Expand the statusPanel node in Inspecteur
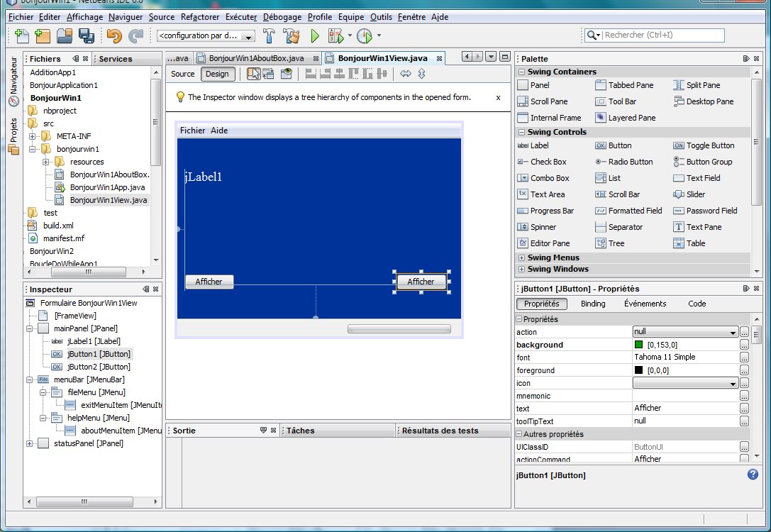The height and width of the screenshot is (532, 771). tap(30, 443)
